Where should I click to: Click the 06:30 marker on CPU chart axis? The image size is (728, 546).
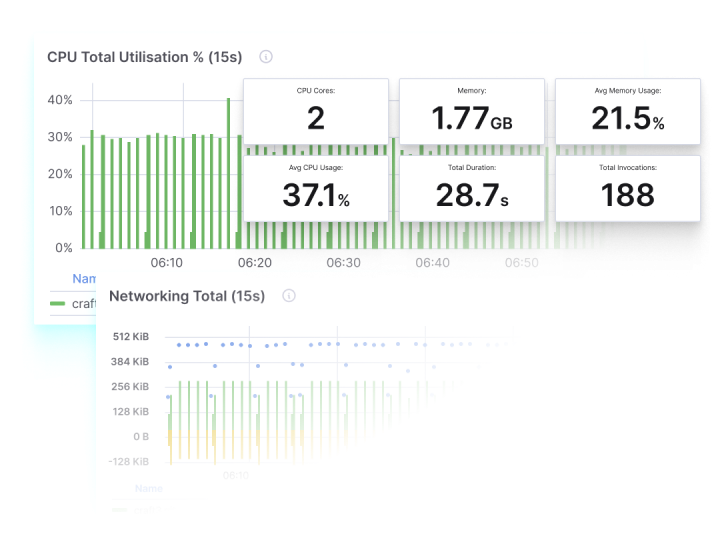[x=344, y=263]
